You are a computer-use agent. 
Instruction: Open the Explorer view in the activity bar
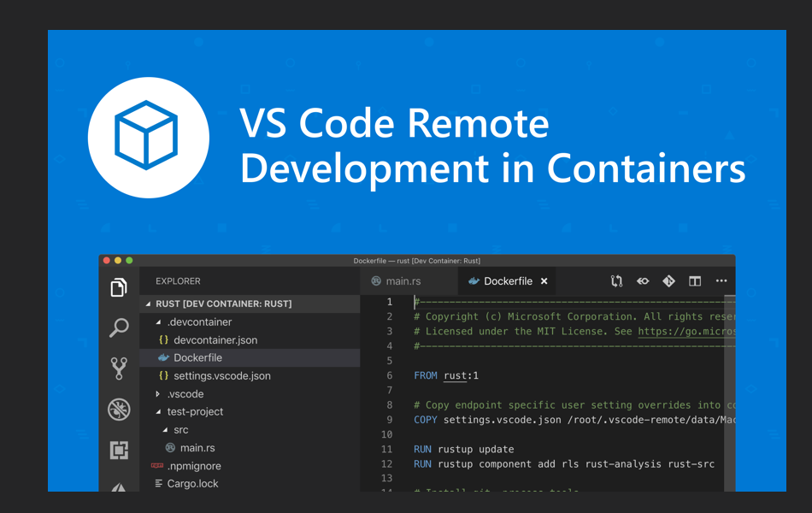click(119, 288)
